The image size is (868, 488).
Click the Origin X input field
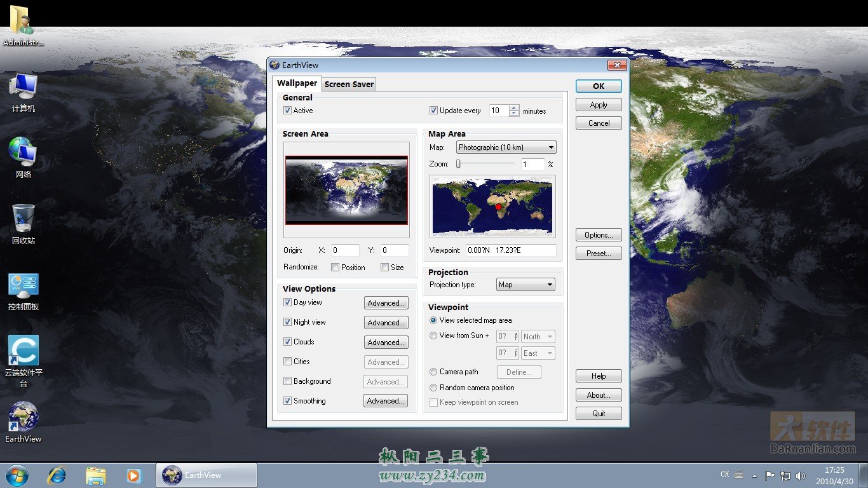(345, 250)
